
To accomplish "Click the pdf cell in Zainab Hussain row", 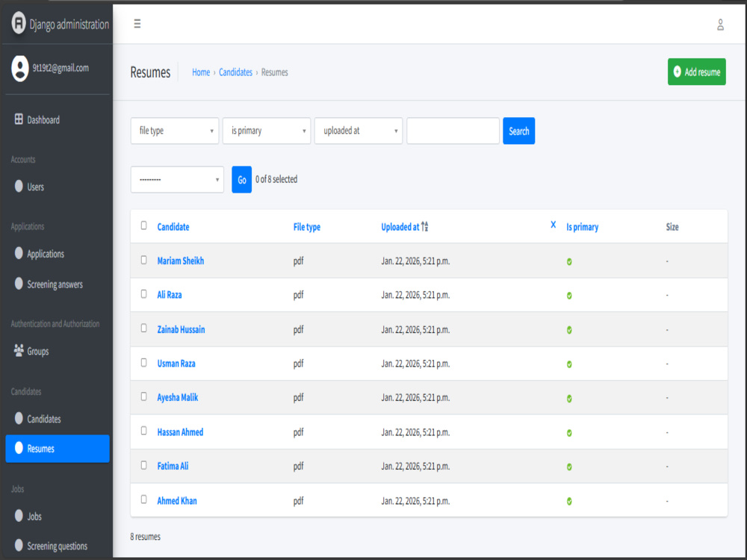I will (x=298, y=329).
